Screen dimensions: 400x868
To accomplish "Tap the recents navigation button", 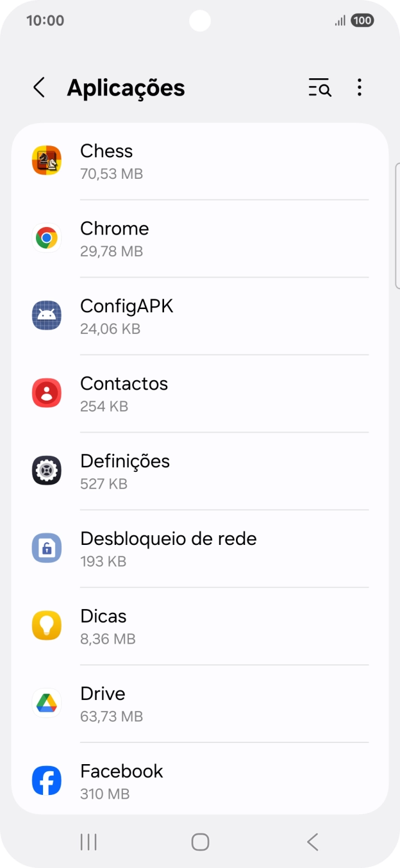I will coord(88,842).
